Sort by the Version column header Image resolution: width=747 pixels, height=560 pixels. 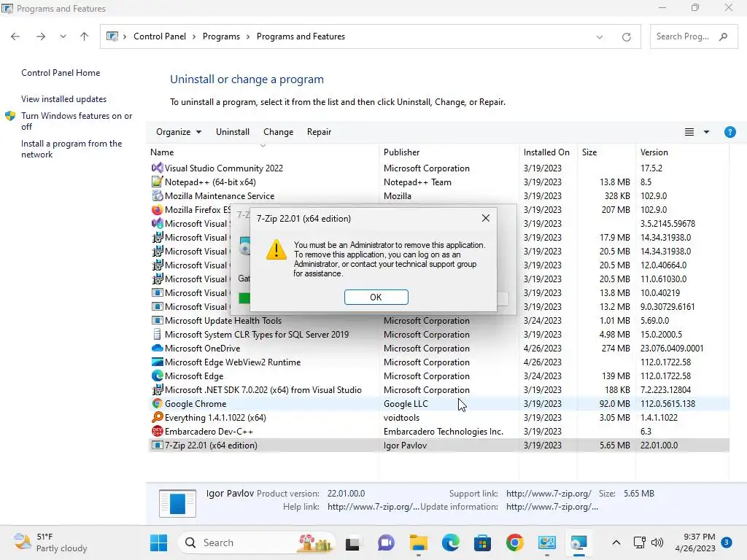click(x=682, y=152)
